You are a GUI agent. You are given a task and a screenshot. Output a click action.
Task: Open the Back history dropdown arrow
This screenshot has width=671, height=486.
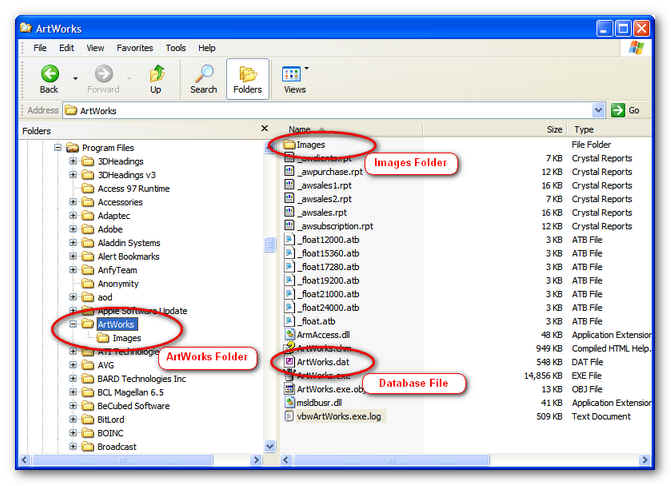click(x=75, y=78)
